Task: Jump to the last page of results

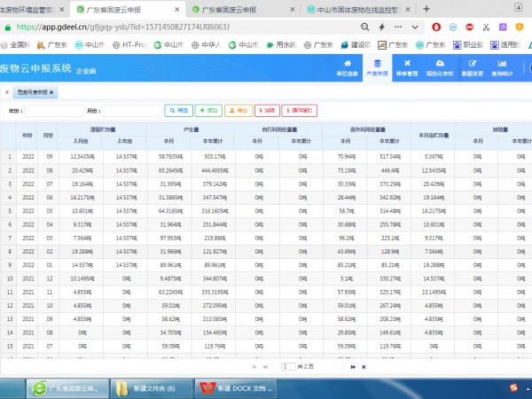Action: pos(364,367)
